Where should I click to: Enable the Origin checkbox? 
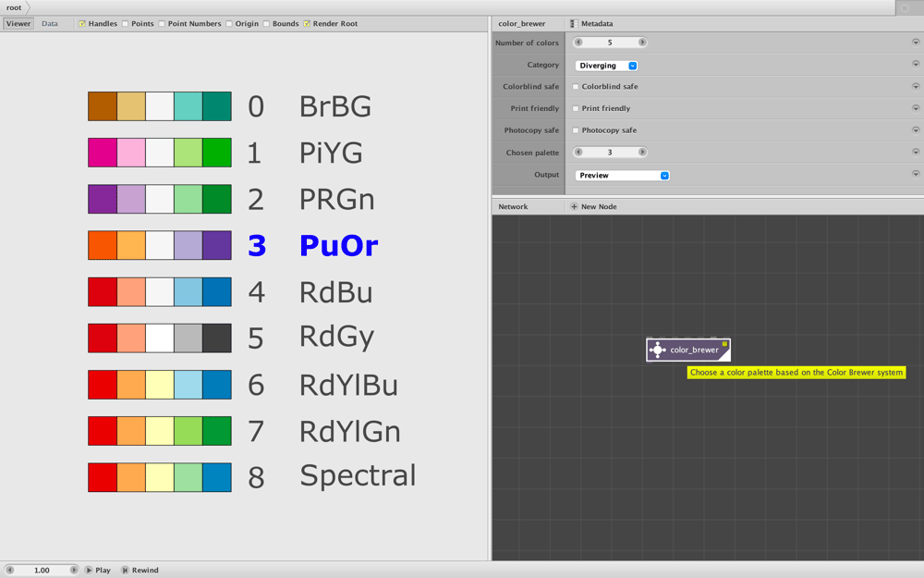point(228,24)
